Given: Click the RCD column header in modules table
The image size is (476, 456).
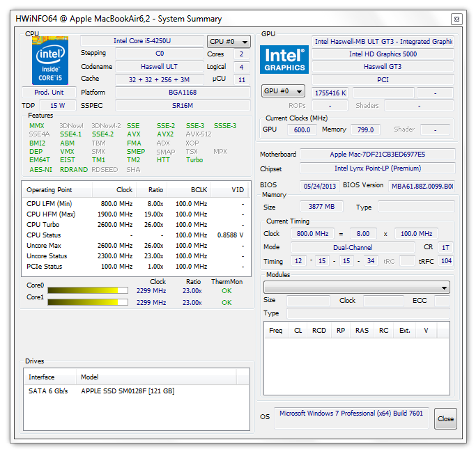Looking at the screenshot, I should click(319, 331).
